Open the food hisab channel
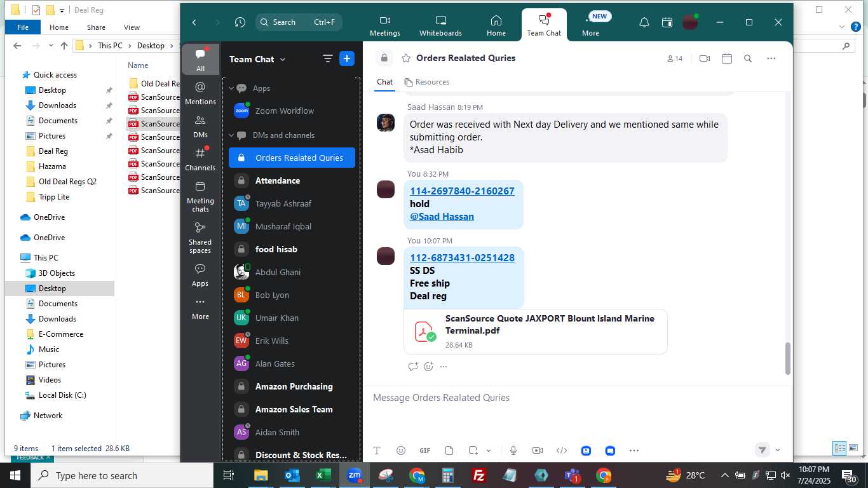Viewport: 868px width, 488px height. 292,249
